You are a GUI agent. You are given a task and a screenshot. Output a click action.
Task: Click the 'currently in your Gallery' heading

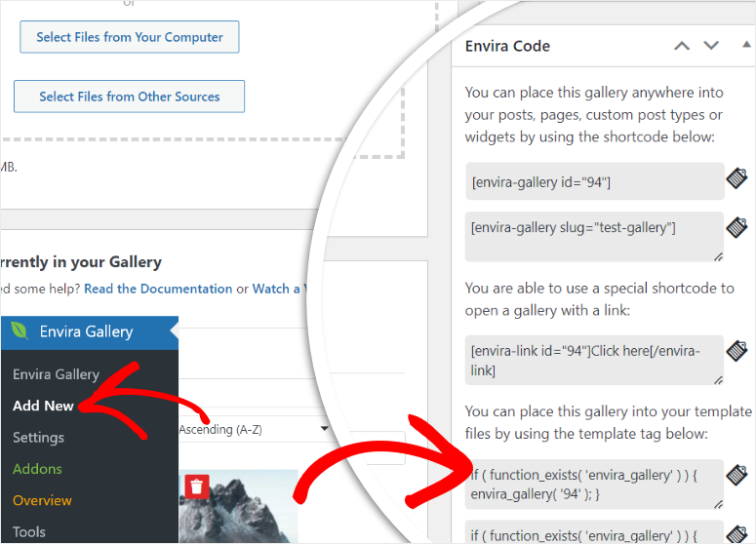pos(81,262)
